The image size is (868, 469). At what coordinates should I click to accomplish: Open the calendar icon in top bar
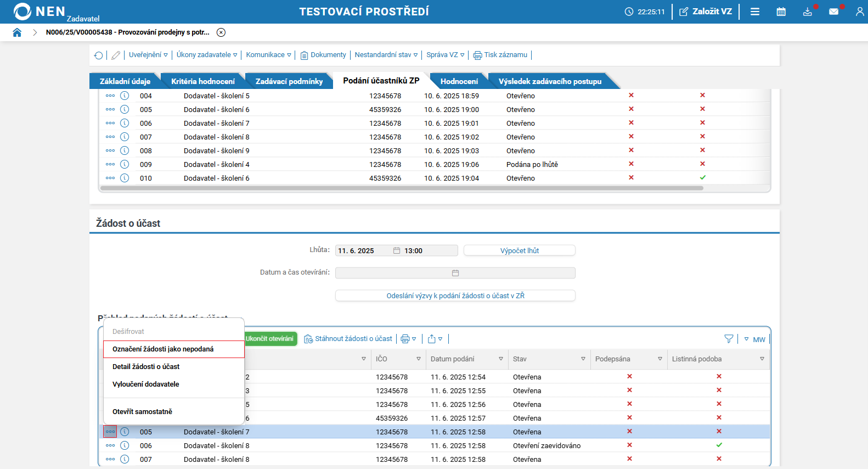pos(781,12)
